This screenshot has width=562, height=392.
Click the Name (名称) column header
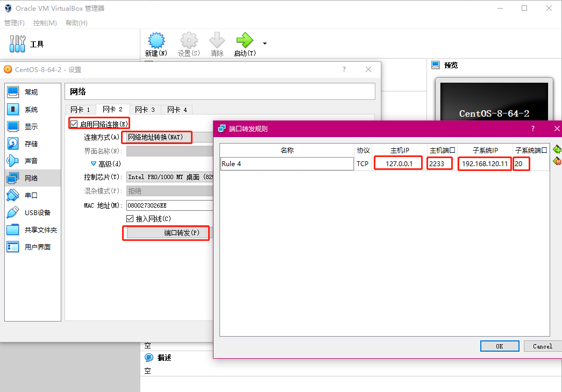(287, 150)
